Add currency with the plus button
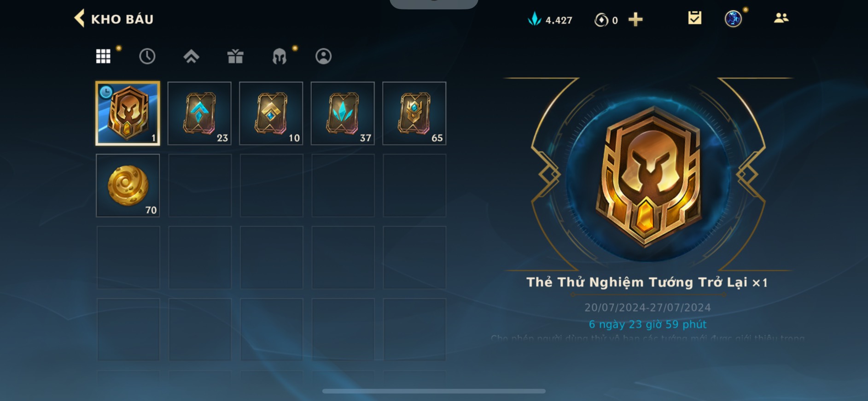Image resolution: width=868 pixels, height=401 pixels. pos(635,19)
